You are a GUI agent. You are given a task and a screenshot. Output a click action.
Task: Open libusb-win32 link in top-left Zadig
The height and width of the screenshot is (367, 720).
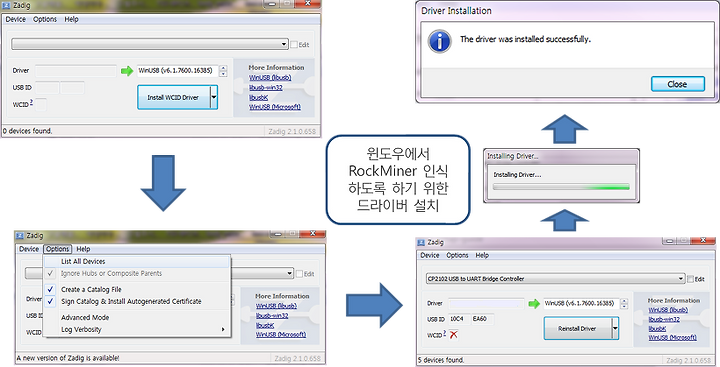(265, 87)
